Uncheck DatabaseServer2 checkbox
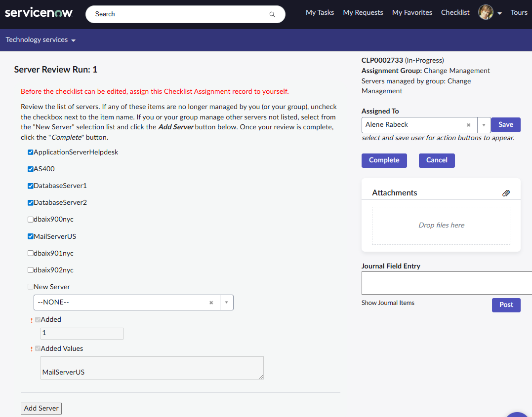532x417 pixels. tap(31, 203)
